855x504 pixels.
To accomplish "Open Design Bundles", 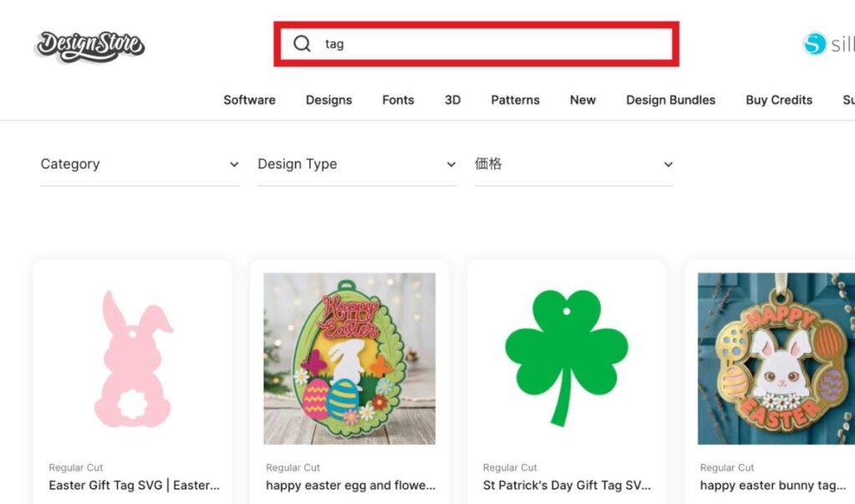I will pos(670,100).
